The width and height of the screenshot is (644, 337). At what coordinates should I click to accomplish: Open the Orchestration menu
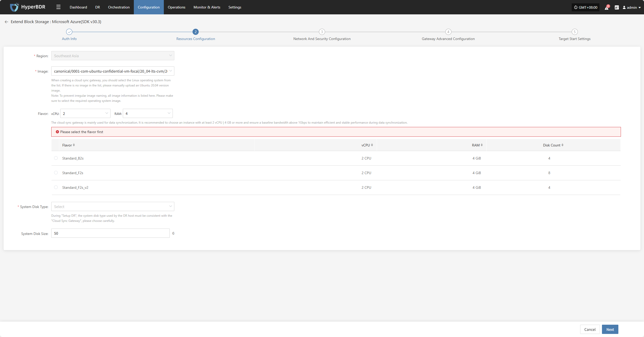tap(119, 7)
